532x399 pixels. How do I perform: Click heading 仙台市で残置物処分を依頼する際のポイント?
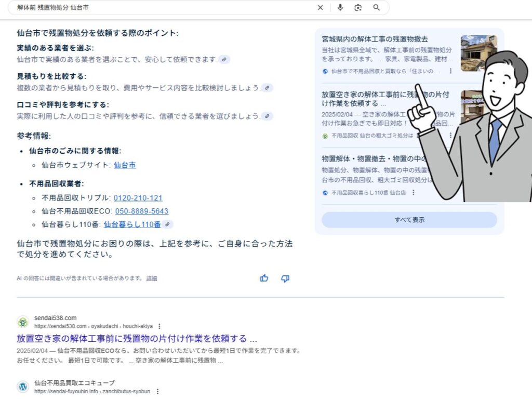97,33
